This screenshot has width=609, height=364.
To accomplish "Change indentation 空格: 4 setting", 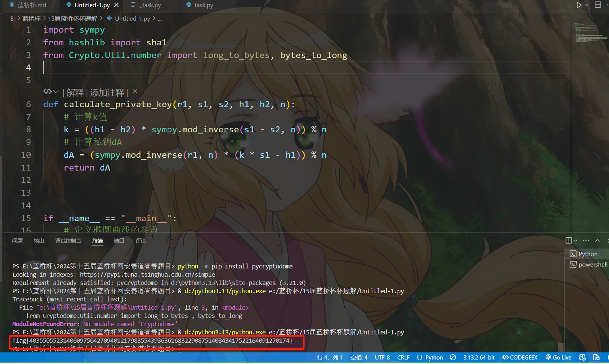I will coord(359,358).
